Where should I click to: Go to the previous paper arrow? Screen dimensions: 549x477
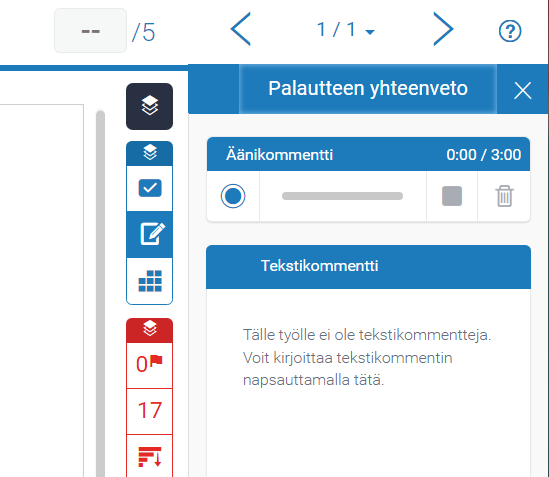pyautogui.click(x=241, y=29)
